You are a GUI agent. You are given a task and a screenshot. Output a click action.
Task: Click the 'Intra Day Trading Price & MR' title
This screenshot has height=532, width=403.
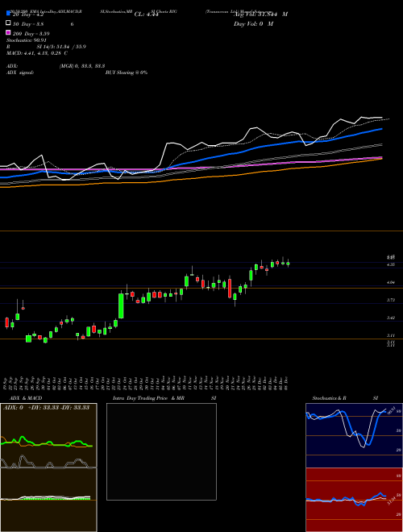(148, 398)
